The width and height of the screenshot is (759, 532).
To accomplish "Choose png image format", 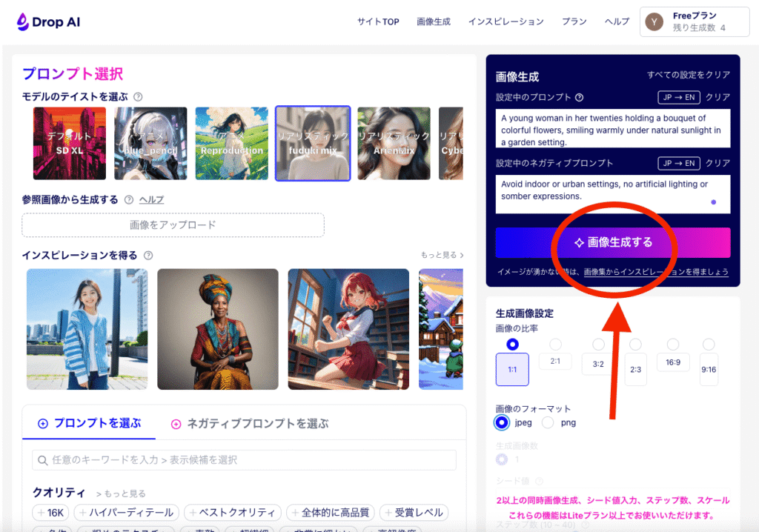I will (548, 422).
